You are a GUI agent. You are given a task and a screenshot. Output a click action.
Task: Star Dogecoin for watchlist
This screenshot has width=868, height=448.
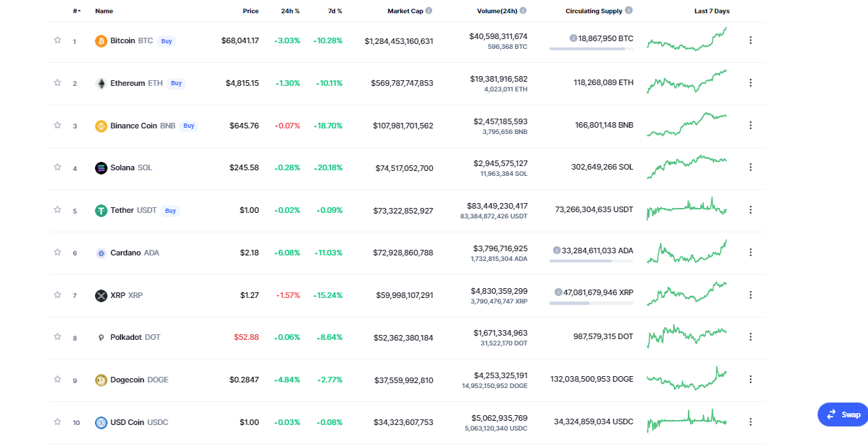58,379
